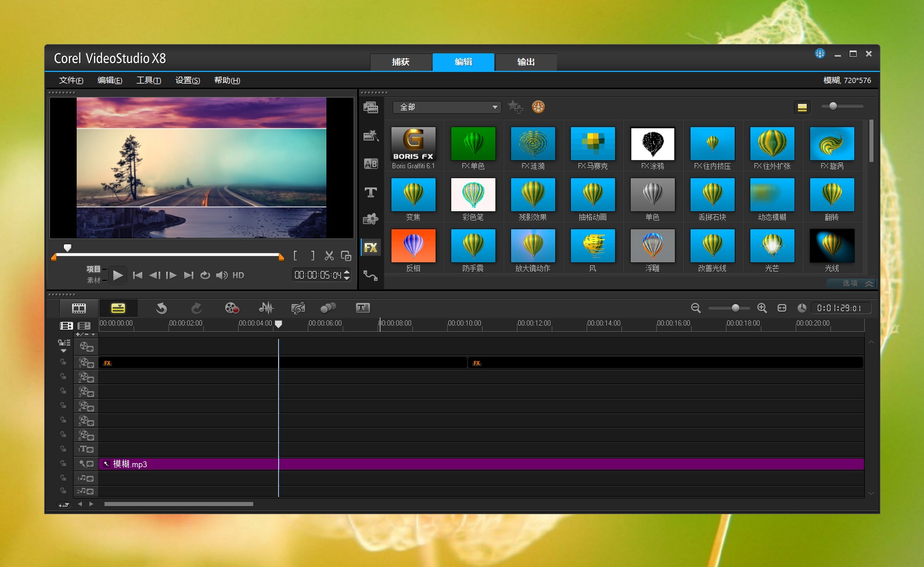Toggle the Repeat playback button
Image resolution: width=924 pixels, height=567 pixels.
tap(205, 275)
